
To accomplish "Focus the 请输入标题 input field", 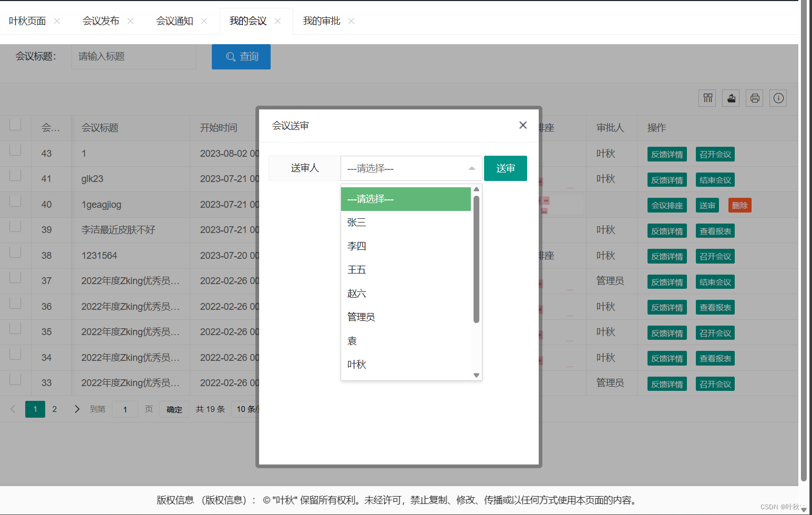I will click(x=133, y=57).
